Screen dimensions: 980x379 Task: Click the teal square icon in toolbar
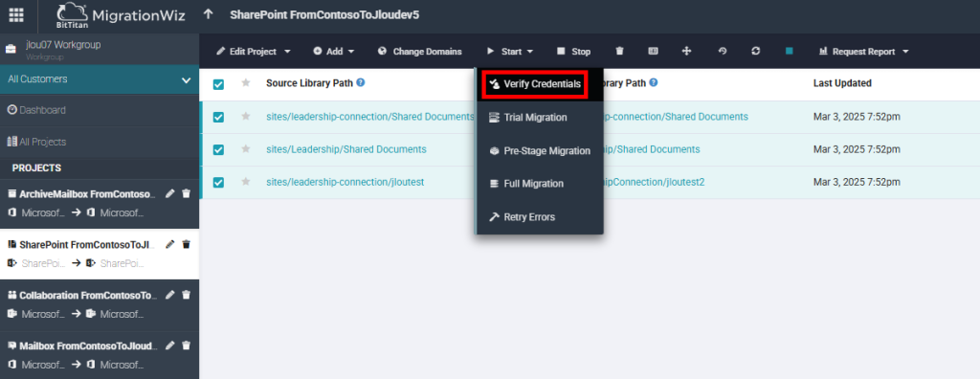pyautogui.click(x=790, y=52)
